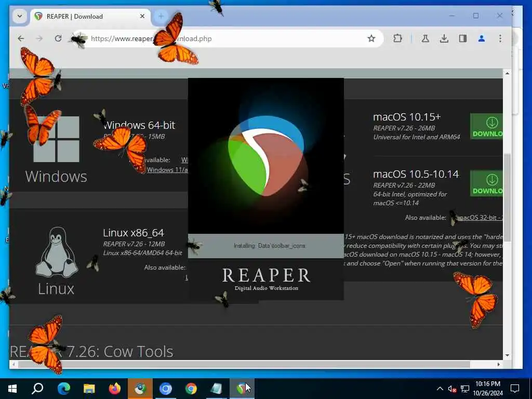Show browser downloads tray
The width and height of the screenshot is (532, 399).
point(444,38)
